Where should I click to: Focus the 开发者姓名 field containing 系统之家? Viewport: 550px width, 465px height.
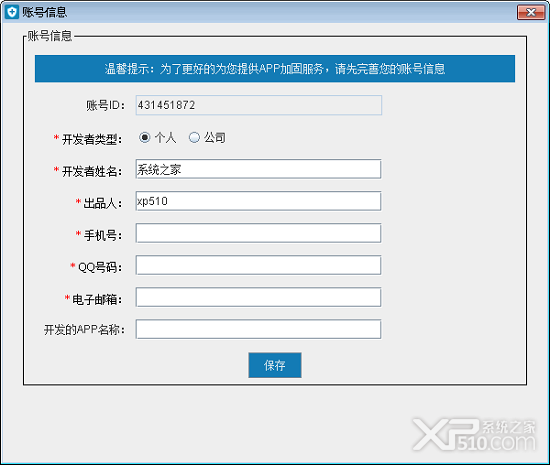258,169
